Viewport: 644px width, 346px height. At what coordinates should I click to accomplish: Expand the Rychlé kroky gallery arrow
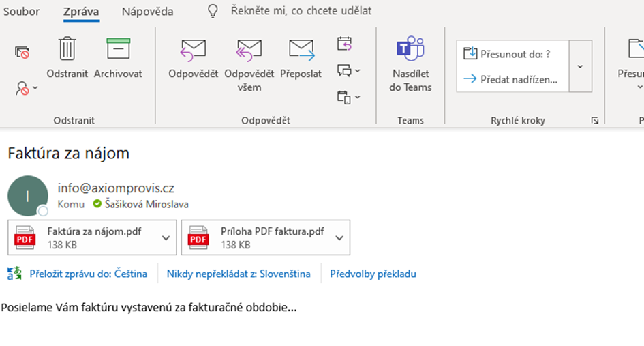(580, 66)
